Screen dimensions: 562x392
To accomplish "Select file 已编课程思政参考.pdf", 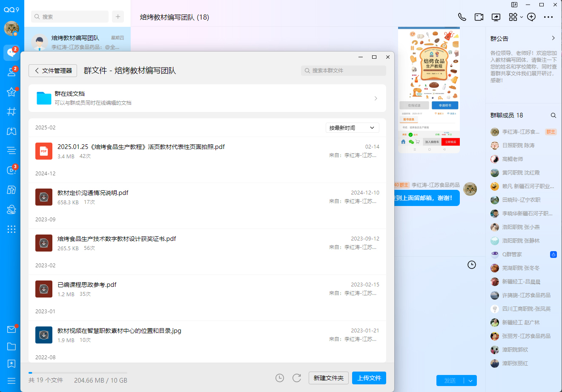I will 207,289.
